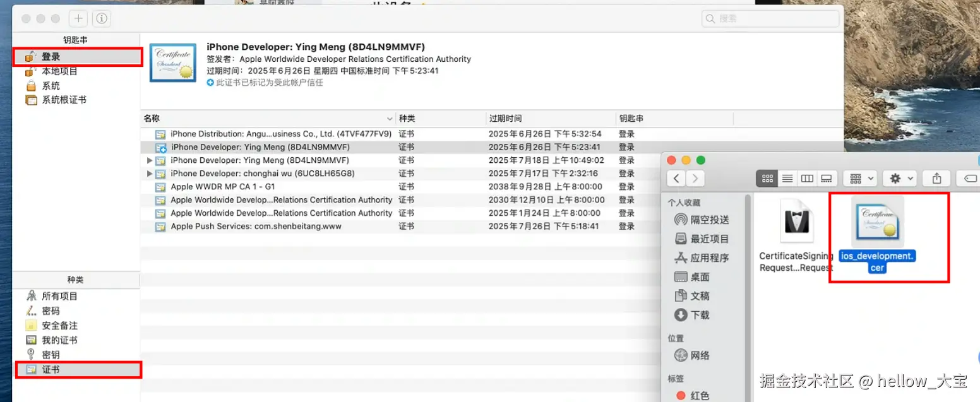
Task: Click certificate icon of iPhone Distribution row
Action: point(161,134)
